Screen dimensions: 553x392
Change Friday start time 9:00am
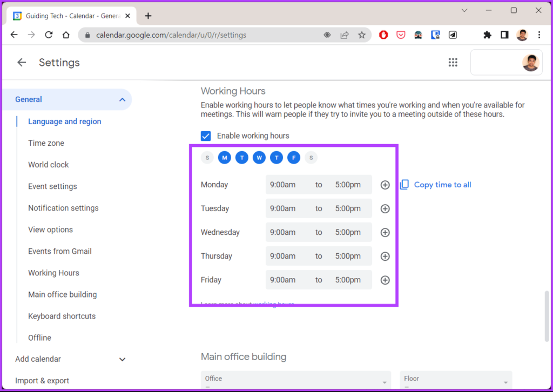click(x=283, y=280)
